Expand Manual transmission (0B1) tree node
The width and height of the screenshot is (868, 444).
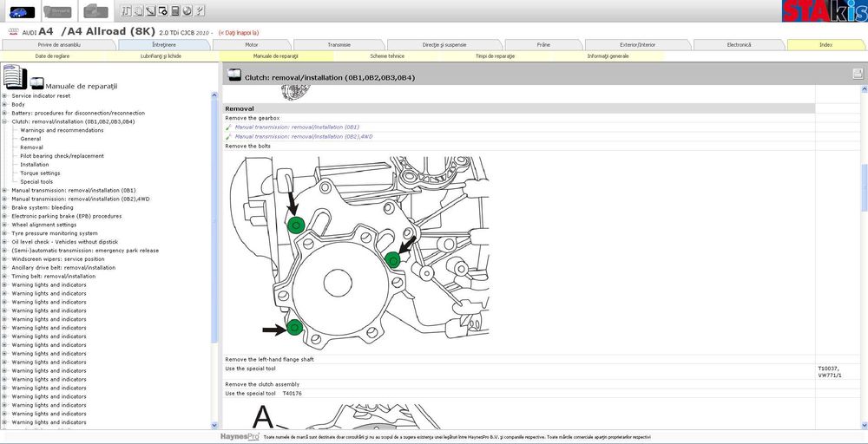(x=4, y=190)
